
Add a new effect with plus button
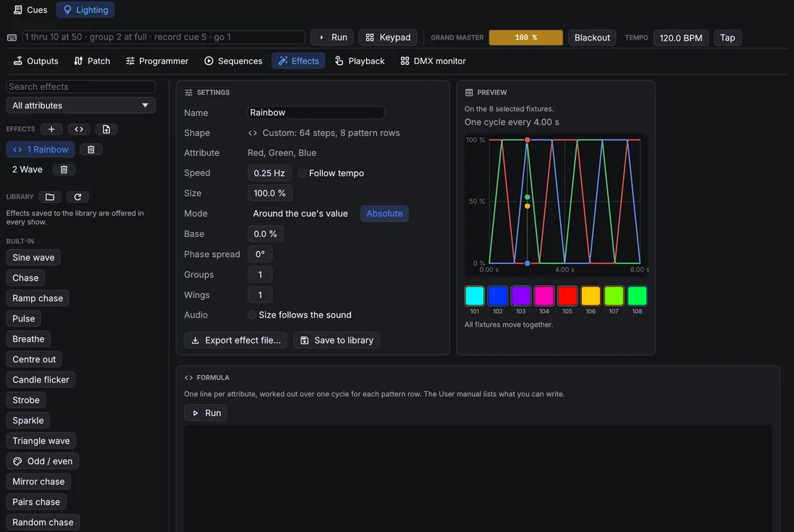[51, 129]
